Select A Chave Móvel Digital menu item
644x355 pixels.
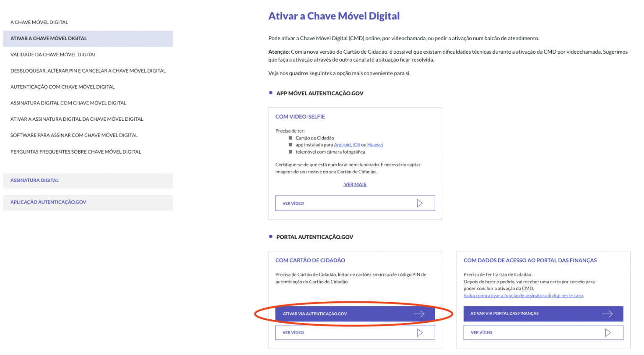pos(39,22)
